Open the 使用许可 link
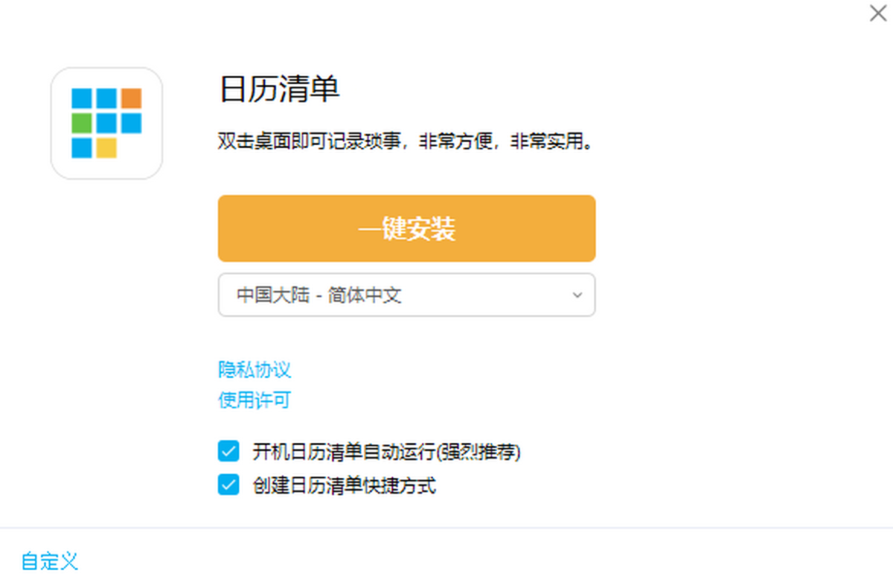This screenshot has width=893, height=588. [254, 400]
